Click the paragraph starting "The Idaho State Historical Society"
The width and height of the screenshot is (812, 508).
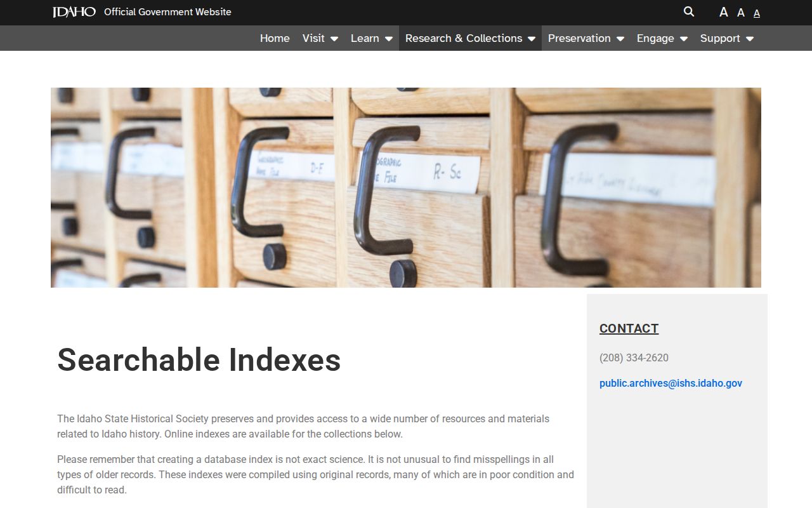coord(303,426)
